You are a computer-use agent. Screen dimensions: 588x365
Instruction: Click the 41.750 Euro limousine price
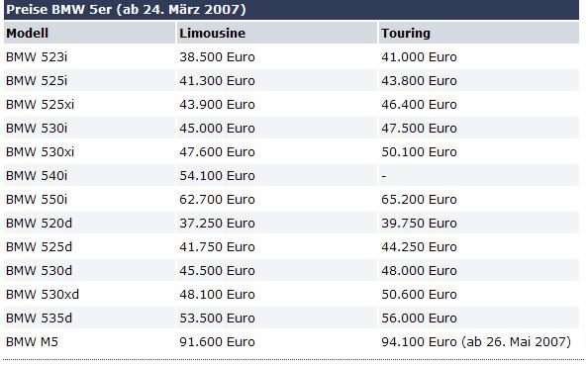tap(217, 246)
